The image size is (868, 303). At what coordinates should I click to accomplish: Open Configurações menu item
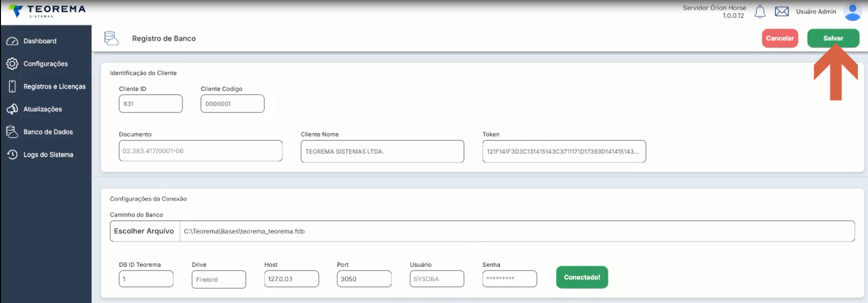46,64
